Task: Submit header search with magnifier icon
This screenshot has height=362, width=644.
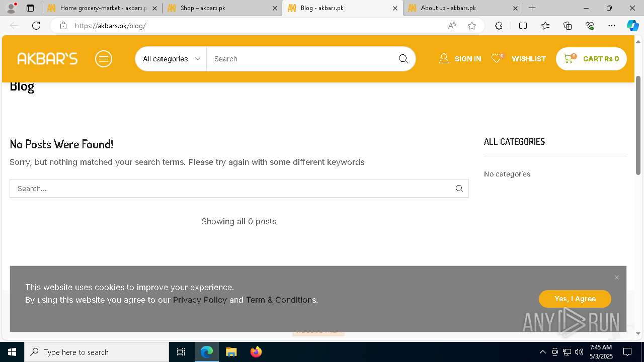Action: pos(404,59)
